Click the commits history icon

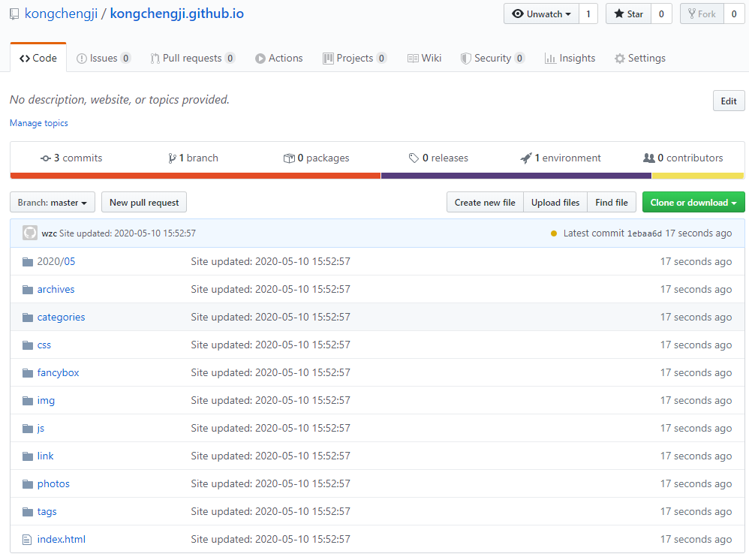45,158
